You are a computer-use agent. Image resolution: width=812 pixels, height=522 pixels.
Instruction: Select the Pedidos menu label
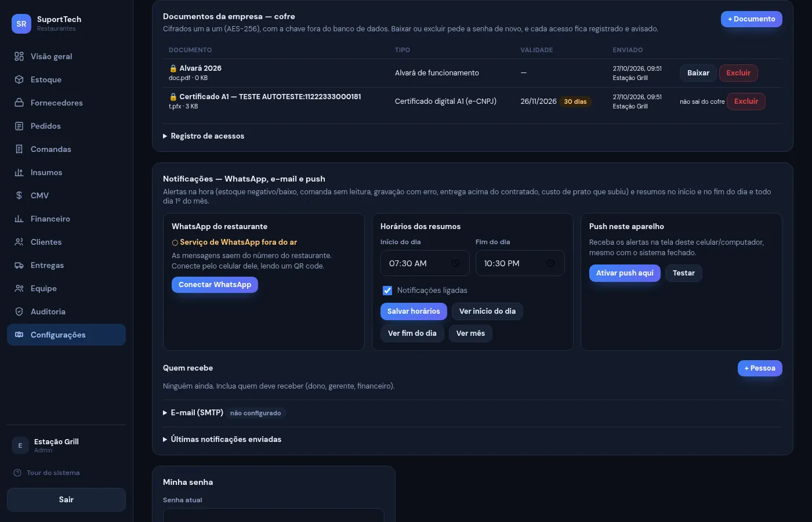coord(46,126)
